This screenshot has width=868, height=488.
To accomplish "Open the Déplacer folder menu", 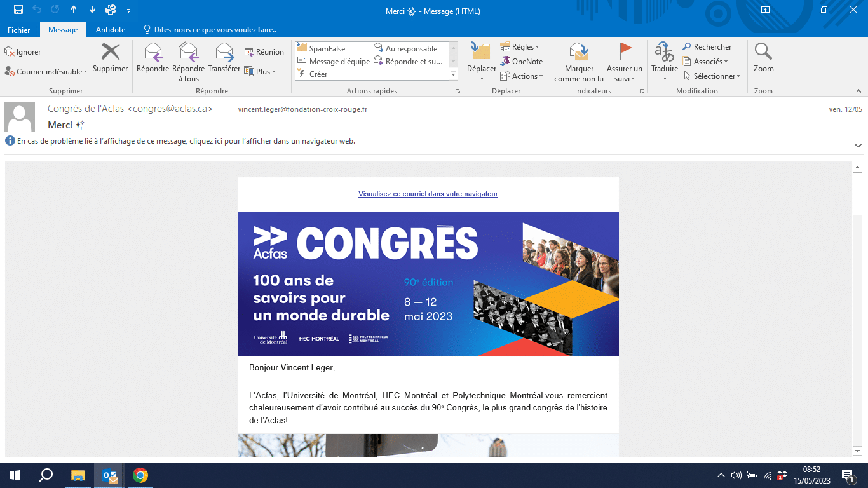I will click(482, 62).
